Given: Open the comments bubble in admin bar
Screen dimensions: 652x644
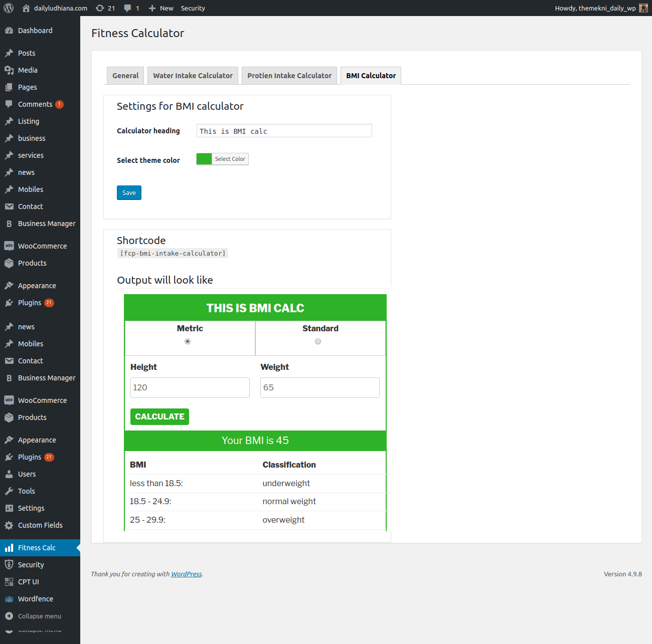Looking at the screenshot, I should click(128, 8).
